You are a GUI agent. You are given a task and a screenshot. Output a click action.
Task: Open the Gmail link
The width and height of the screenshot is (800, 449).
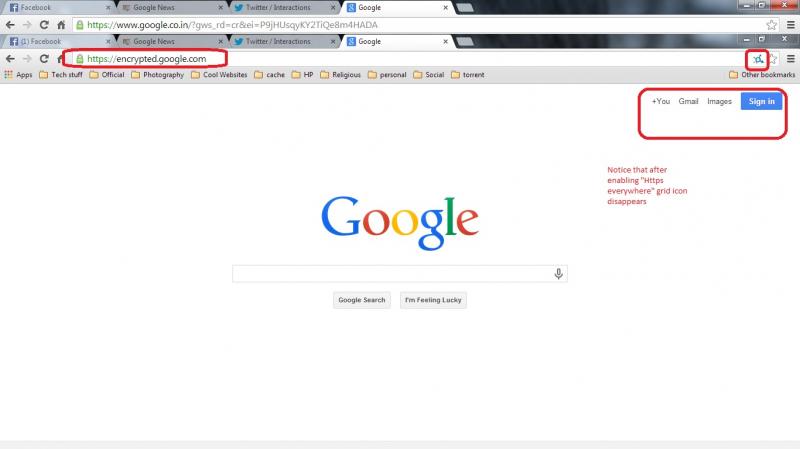[x=688, y=101]
